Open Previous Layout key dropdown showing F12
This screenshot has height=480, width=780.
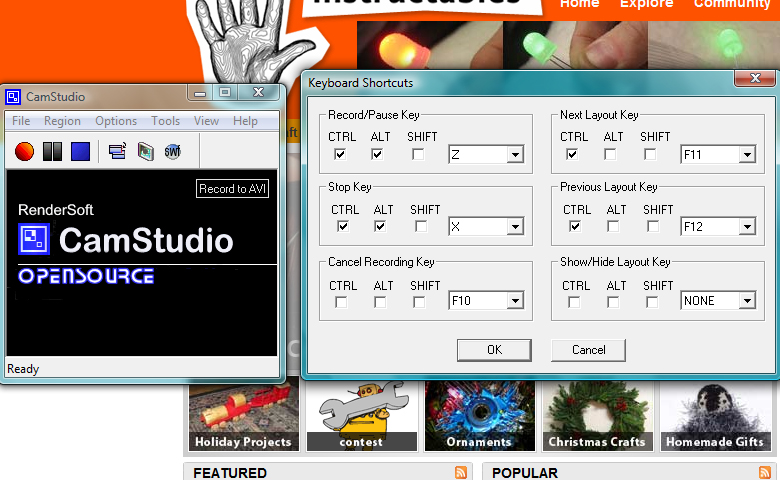tap(718, 227)
